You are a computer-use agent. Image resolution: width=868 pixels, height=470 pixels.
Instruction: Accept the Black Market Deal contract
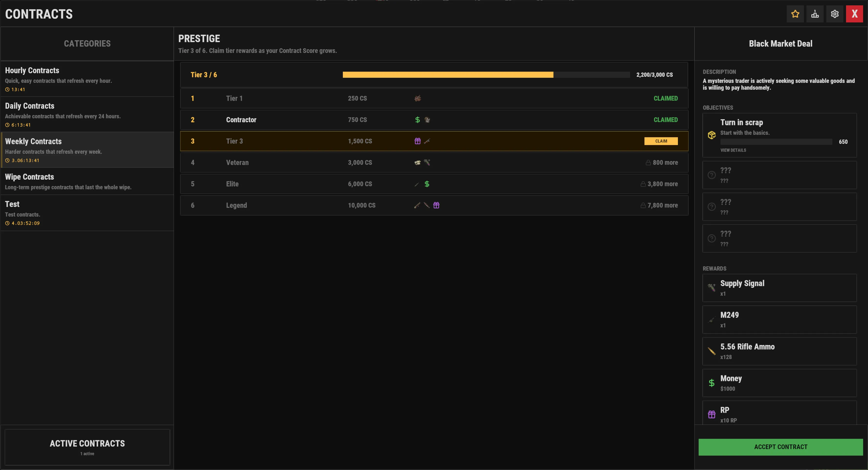point(780,447)
